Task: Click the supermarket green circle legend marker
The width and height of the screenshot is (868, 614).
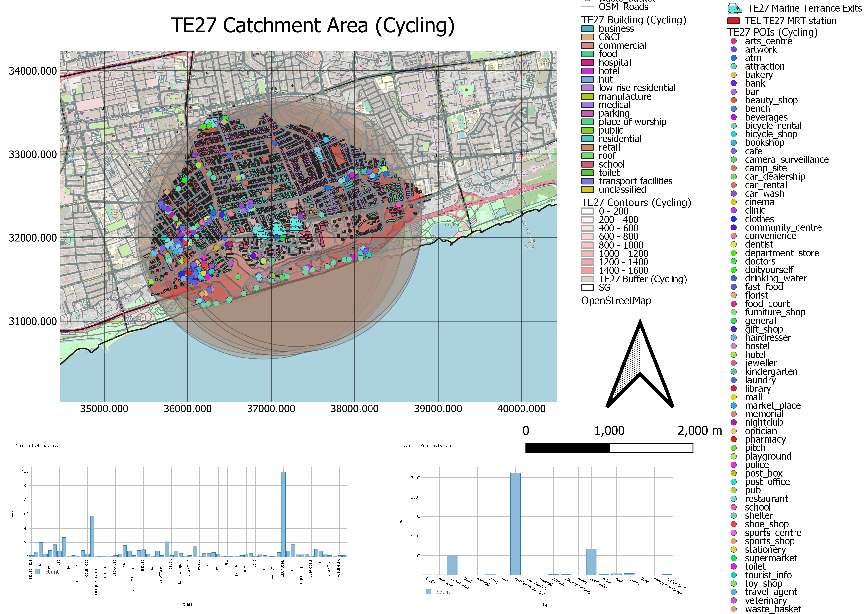Action: (734, 558)
